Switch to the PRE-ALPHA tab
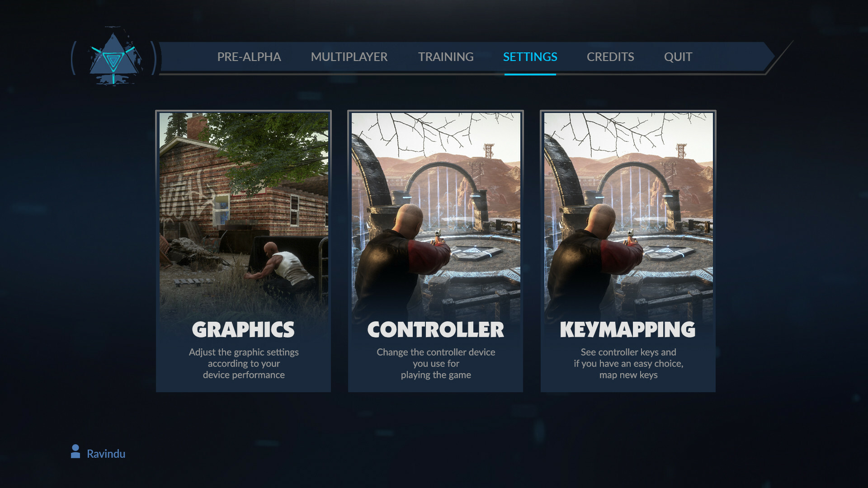868x488 pixels. [x=249, y=57]
